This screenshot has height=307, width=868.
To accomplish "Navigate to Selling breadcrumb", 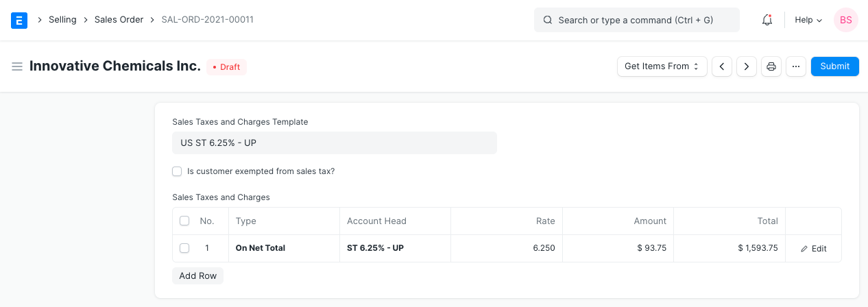I will [x=62, y=20].
